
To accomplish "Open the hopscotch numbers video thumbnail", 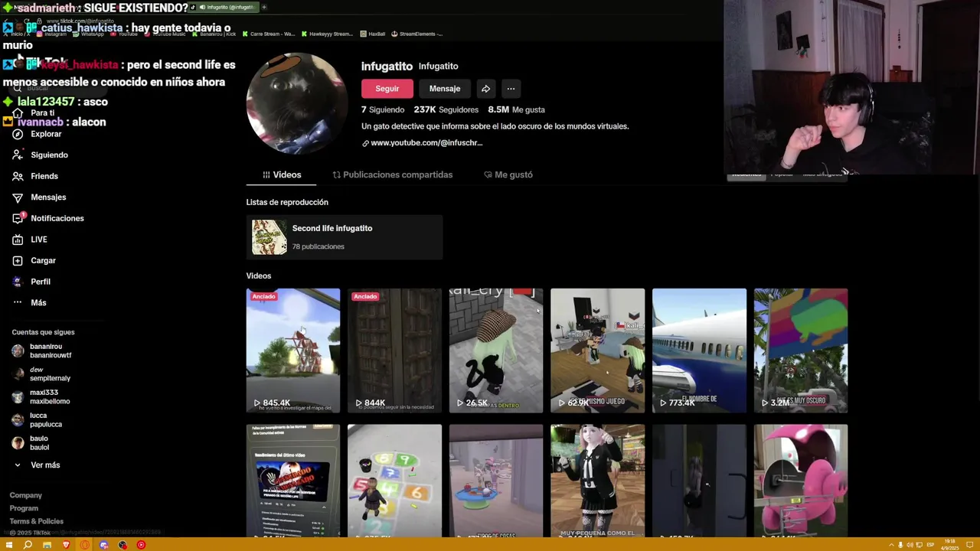I will [394, 481].
